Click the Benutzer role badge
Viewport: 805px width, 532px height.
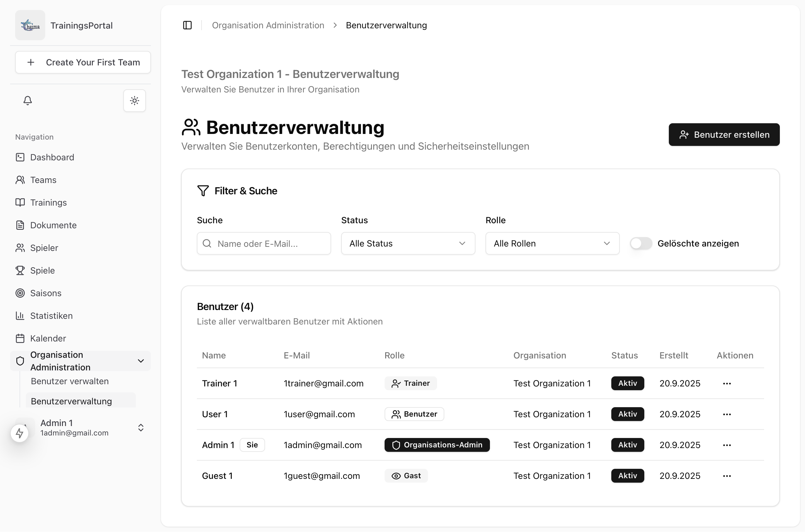(414, 414)
